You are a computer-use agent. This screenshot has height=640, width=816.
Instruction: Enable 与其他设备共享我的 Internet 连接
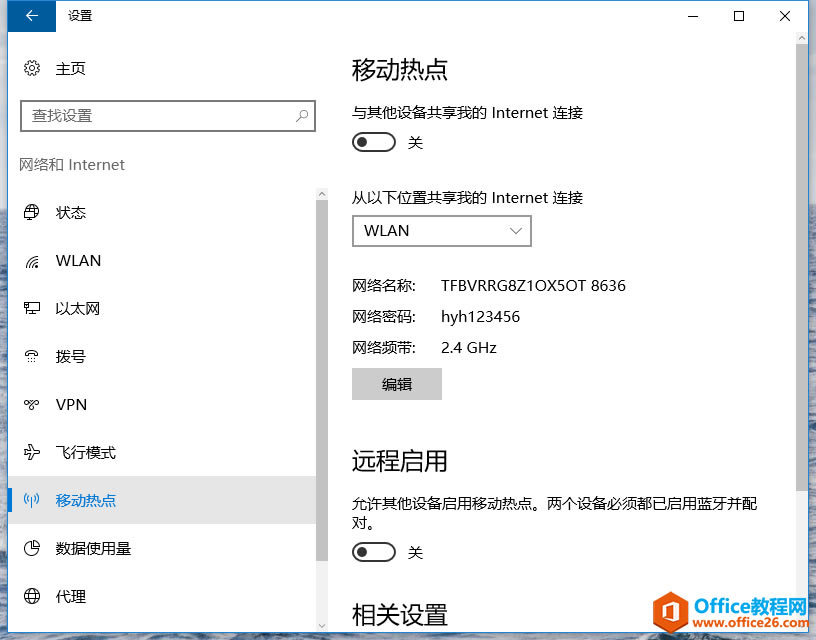373,142
